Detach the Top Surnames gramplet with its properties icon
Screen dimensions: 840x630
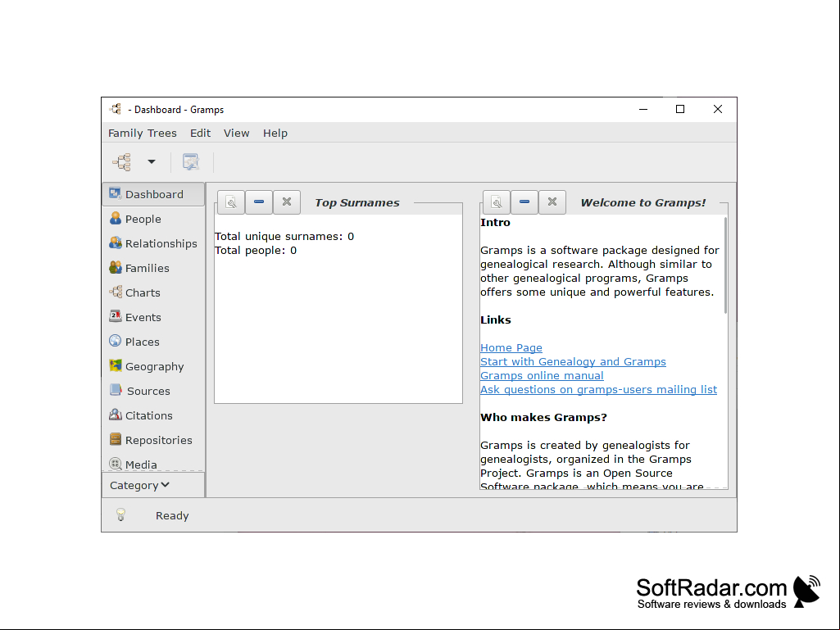coord(231,202)
